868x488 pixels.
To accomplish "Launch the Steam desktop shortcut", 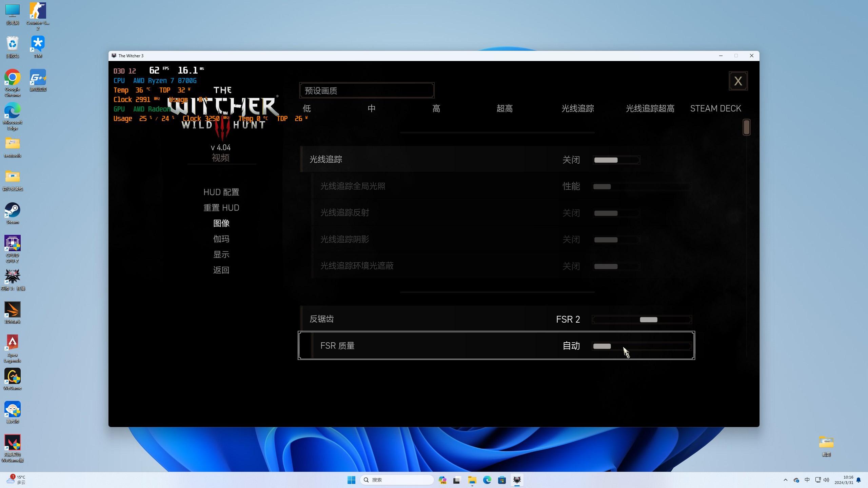I will pyautogui.click(x=13, y=213).
